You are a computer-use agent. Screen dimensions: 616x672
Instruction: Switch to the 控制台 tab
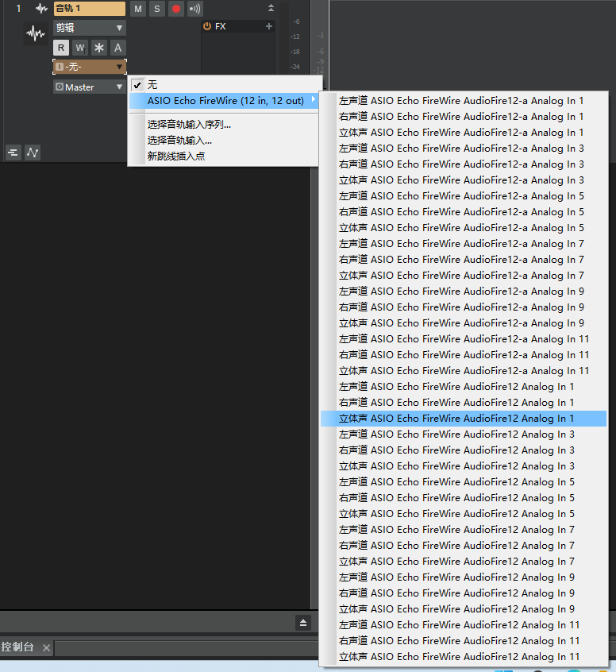pyautogui.click(x=17, y=647)
